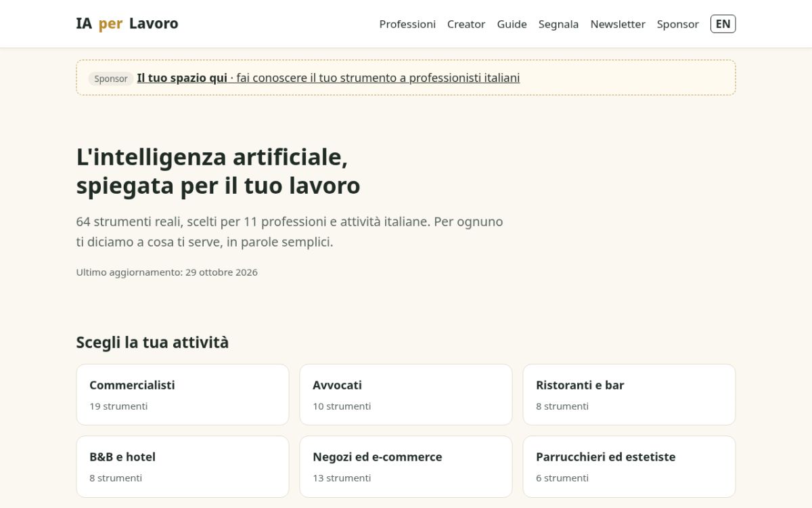Click the 'L'intelligenza artificiale' main headline
The width and height of the screenshot is (812, 508).
(x=218, y=171)
